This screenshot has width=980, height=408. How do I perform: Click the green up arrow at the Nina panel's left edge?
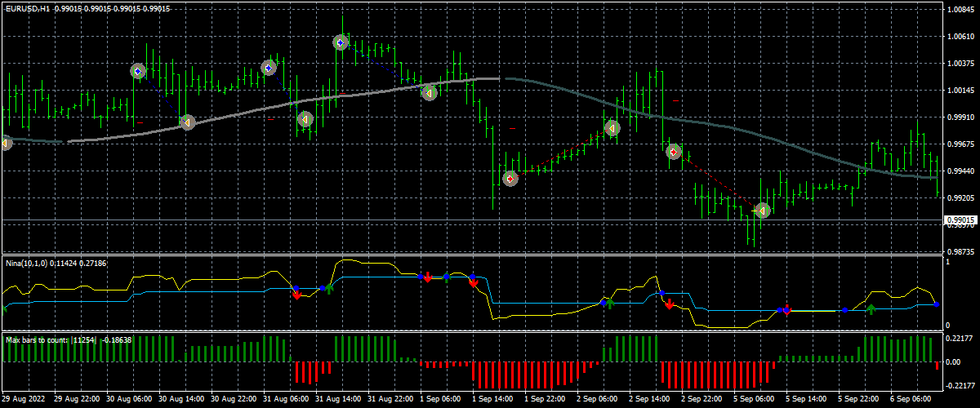click(4, 308)
